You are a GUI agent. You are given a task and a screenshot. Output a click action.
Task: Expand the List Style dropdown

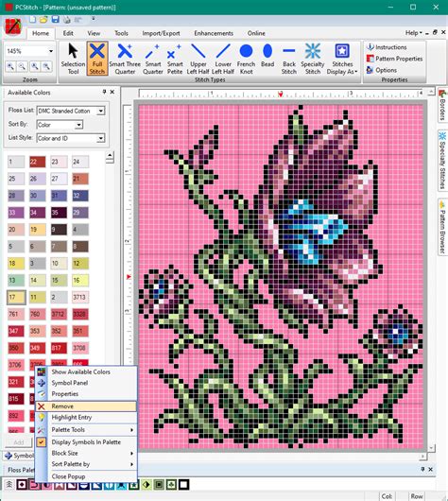pos(100,138)
